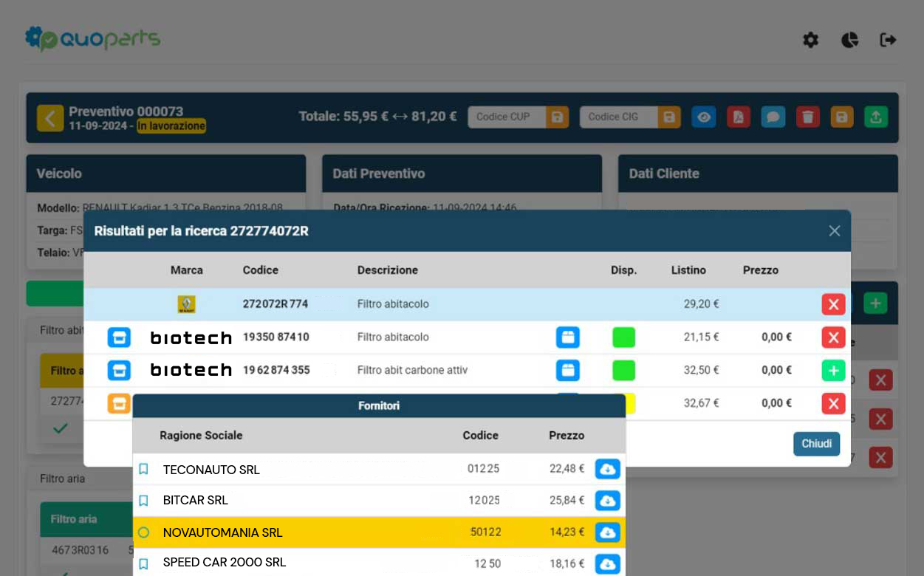Click the Marca column header

[187, 270]
